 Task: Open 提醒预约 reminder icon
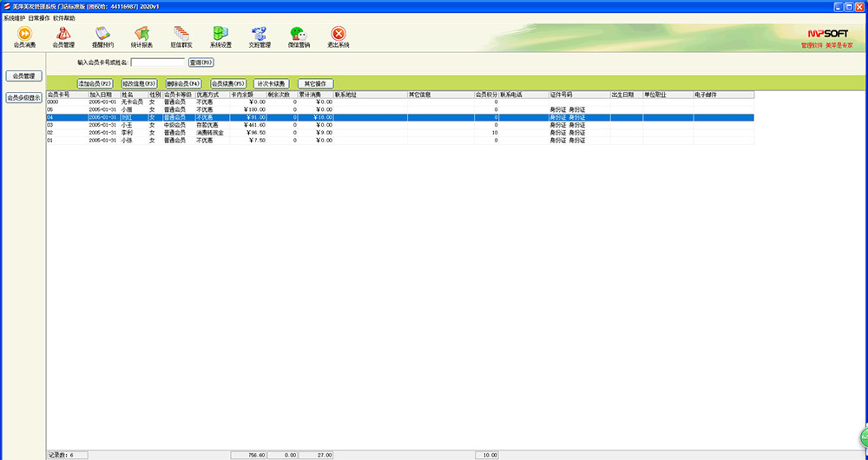[x=102, y=36]
